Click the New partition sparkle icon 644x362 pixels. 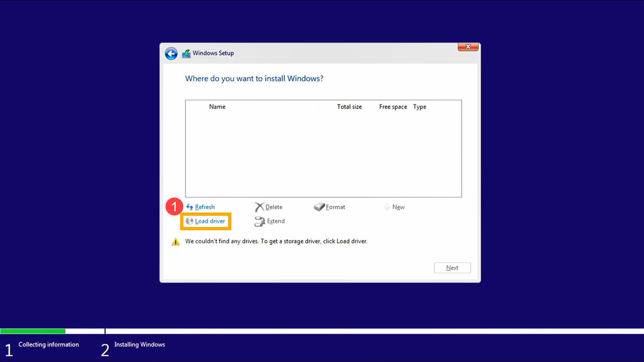pos(386,207)
